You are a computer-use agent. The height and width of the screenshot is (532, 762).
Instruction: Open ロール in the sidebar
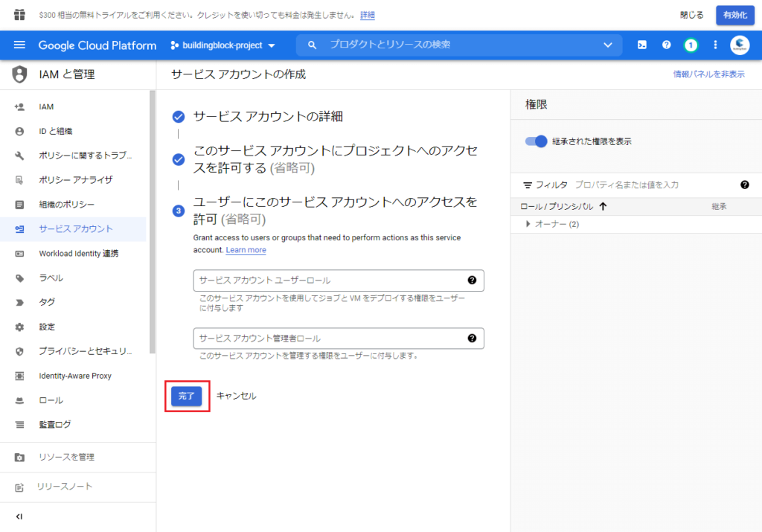click(x=73, y=400)
